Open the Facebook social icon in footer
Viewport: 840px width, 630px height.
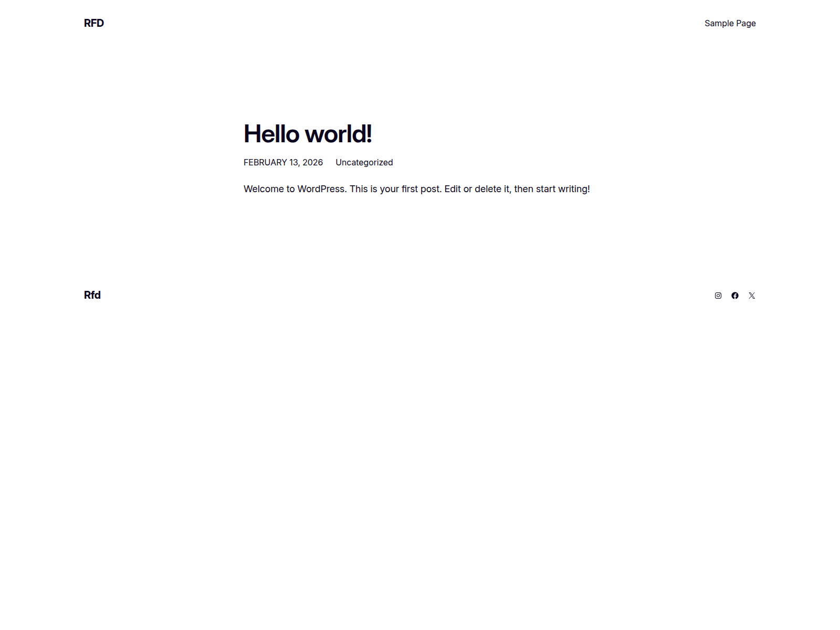pyautogui.click(x=735, y=296)
